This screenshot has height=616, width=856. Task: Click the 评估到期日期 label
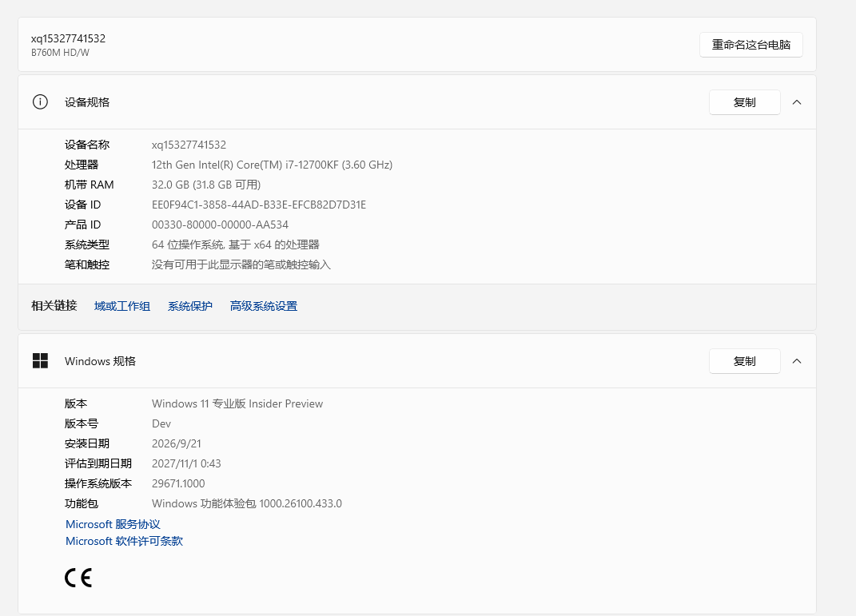pos(98,463)
